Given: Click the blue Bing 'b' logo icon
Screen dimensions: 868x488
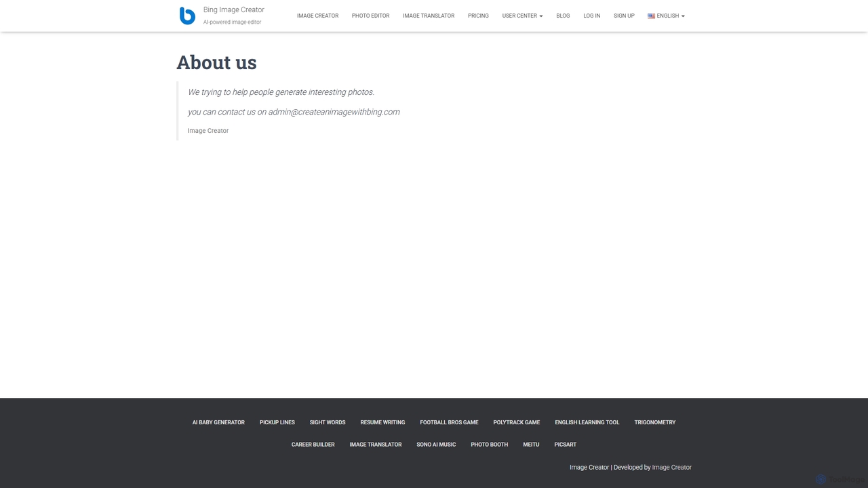Looking at the screenshot, I should tap(187, 16).
